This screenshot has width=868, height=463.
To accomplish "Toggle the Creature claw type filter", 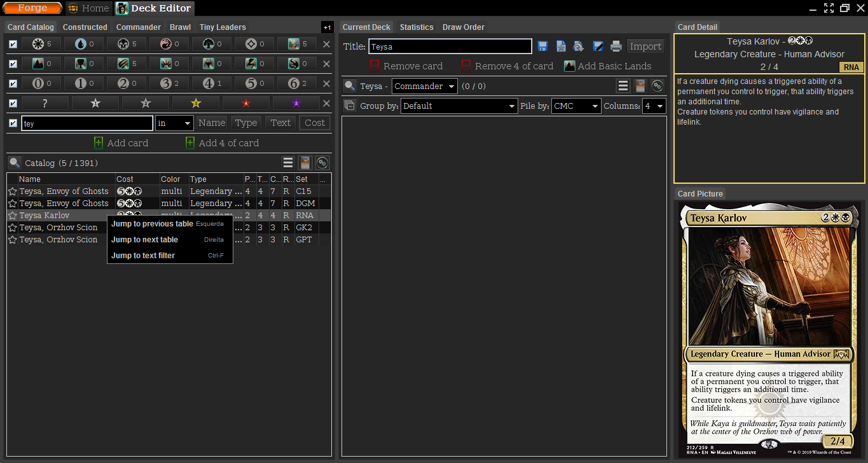I will [x=126, y=64].
